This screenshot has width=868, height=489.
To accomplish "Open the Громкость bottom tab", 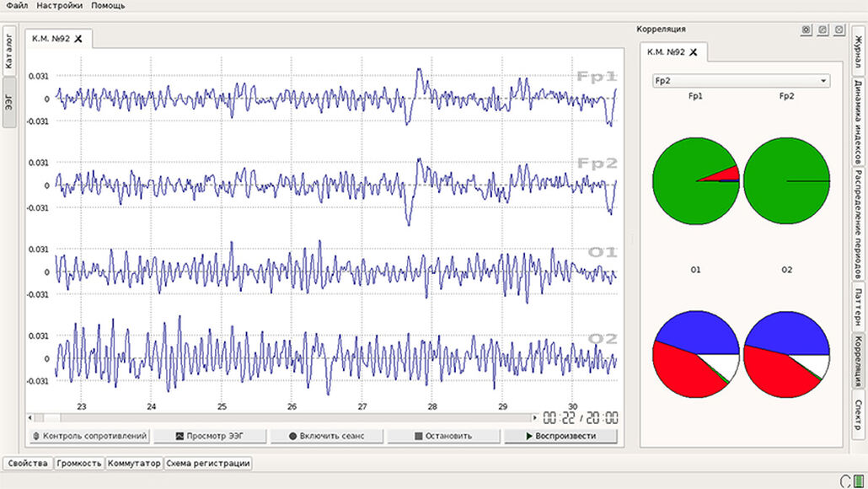I will [79, 464].
